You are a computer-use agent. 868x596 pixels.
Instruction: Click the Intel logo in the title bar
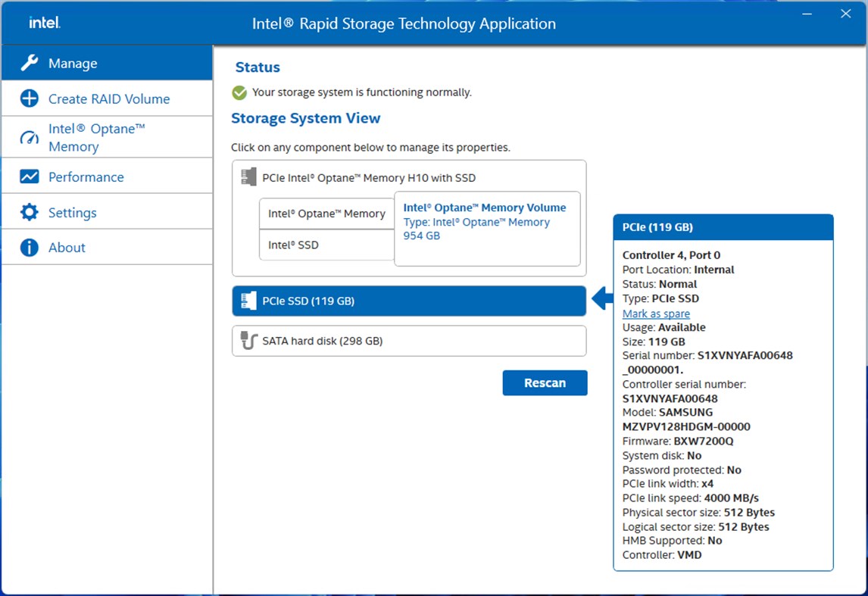[43, 22]
